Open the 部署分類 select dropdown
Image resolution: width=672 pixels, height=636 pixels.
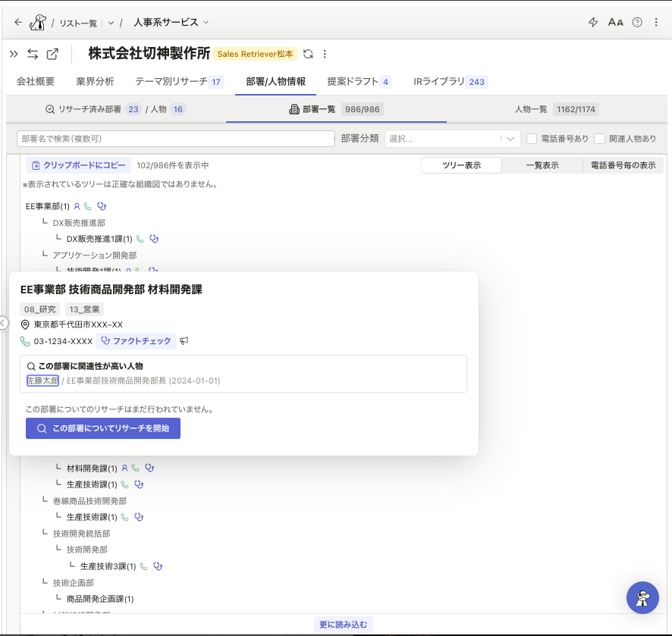[453, 139]
